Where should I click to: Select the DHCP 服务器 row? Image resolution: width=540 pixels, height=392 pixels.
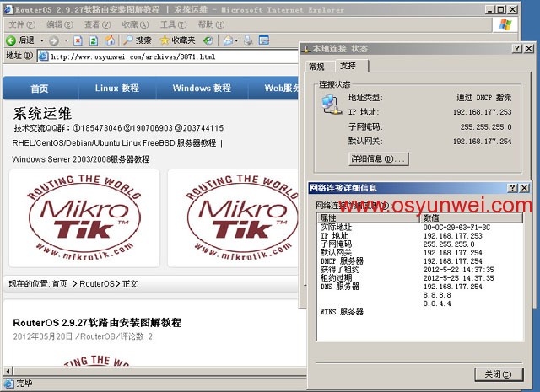pos(419,260)
